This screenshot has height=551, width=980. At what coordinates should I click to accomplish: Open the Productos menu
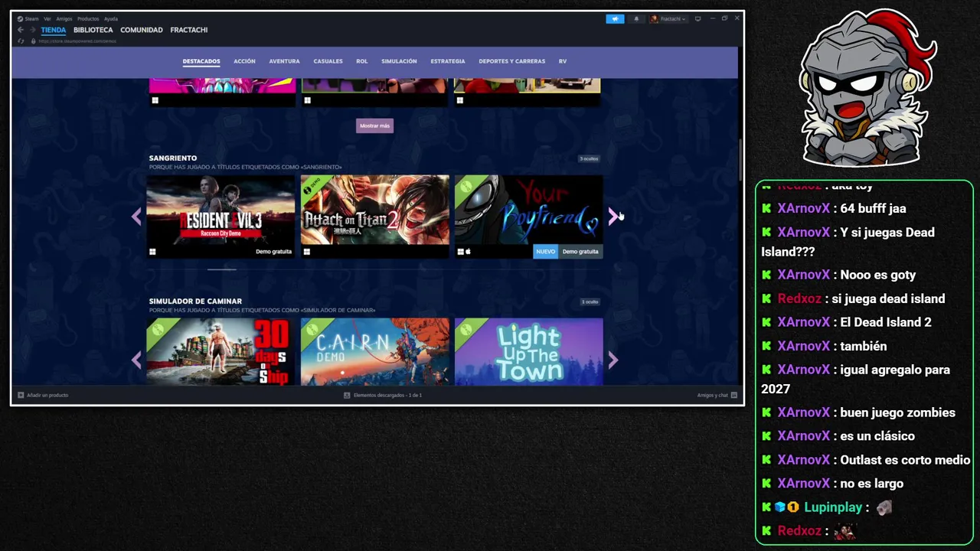click(x=88, y=18)
